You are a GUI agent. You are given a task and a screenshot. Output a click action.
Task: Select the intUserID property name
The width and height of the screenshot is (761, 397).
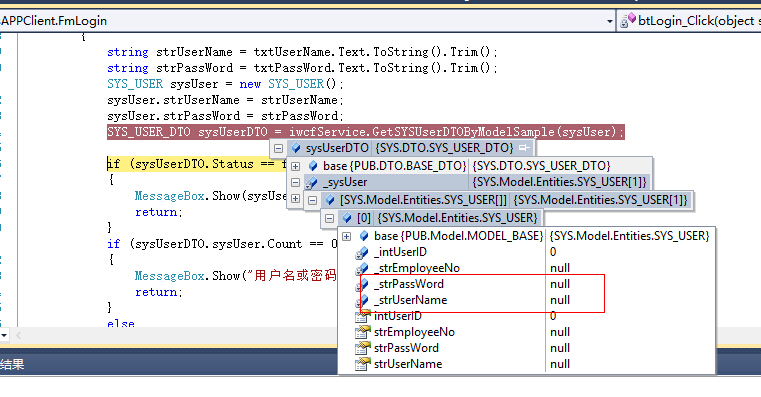pos(398,316)
